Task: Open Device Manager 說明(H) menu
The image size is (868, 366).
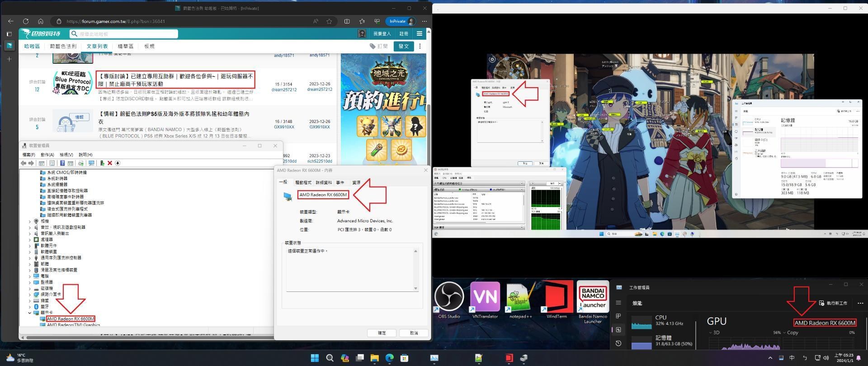Action: coord(85,155)
